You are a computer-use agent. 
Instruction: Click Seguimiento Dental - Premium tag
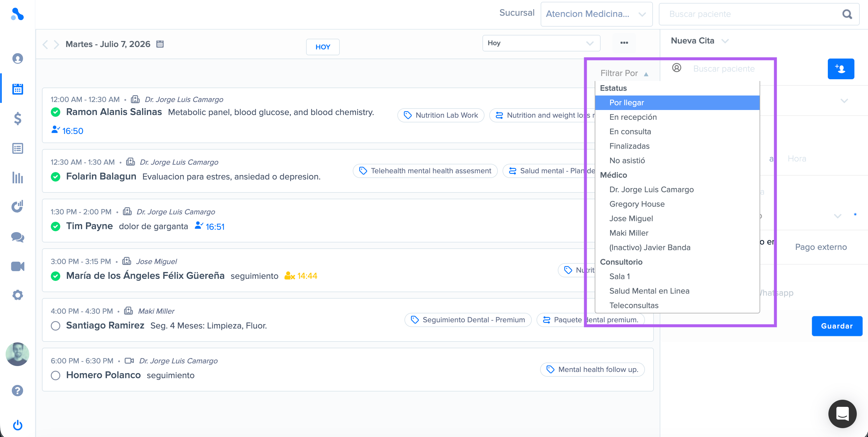click(468, 320)
